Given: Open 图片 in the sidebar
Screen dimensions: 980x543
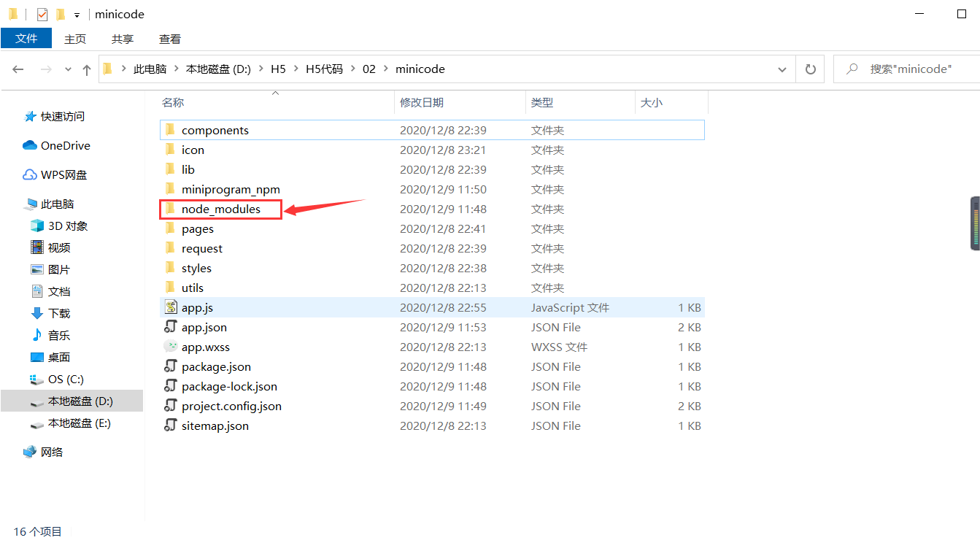Looking at the screenshot, I should (50, 269).
